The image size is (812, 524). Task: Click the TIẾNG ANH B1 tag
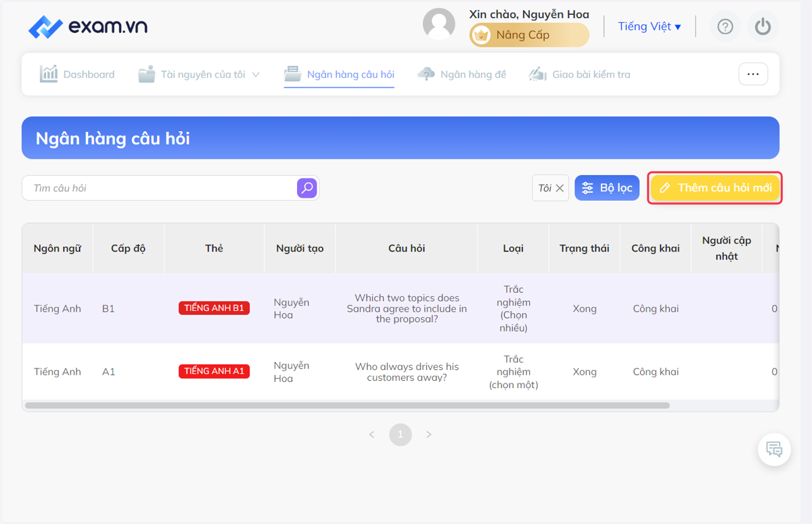click(x=214, y=308)
